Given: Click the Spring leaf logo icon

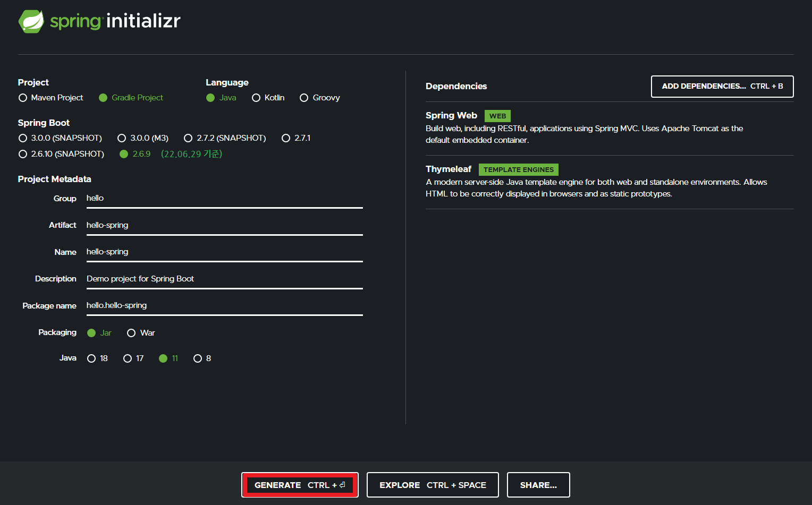Looking at the screenshot, I should click(31, 21).
